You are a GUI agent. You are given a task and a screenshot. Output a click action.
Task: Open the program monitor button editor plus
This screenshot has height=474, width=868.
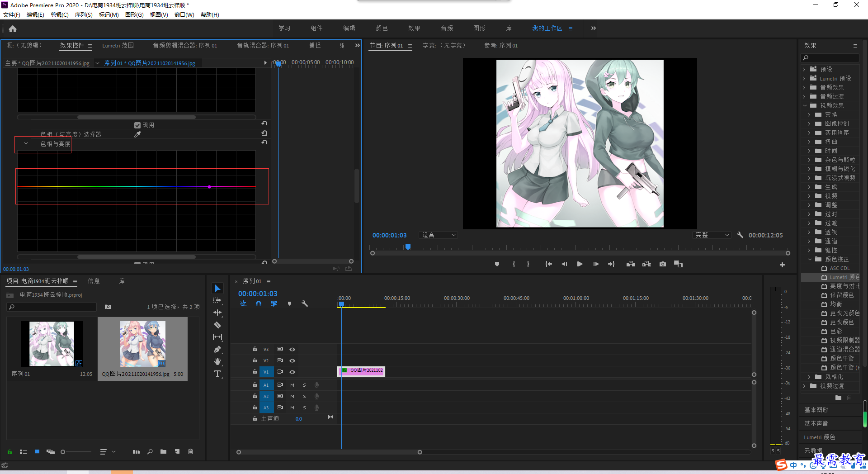(782, 265)
